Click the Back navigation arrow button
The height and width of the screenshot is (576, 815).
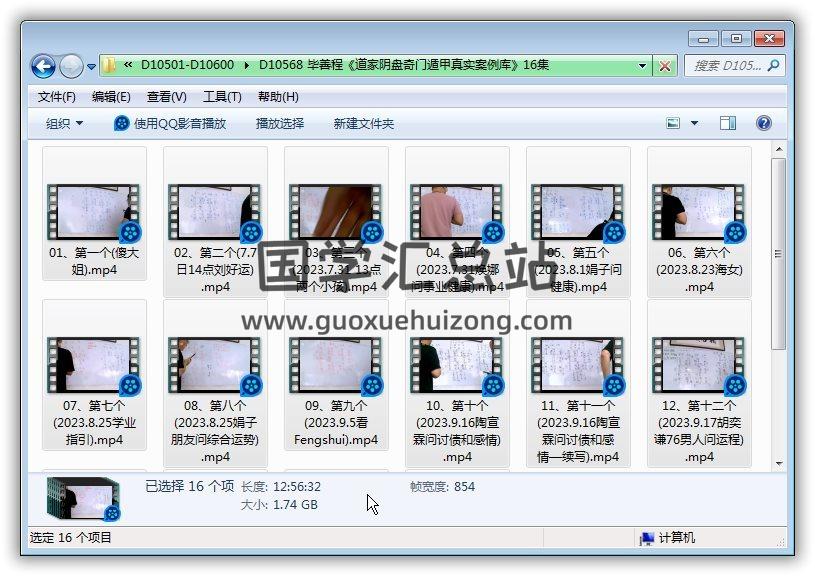click(43, 66)
